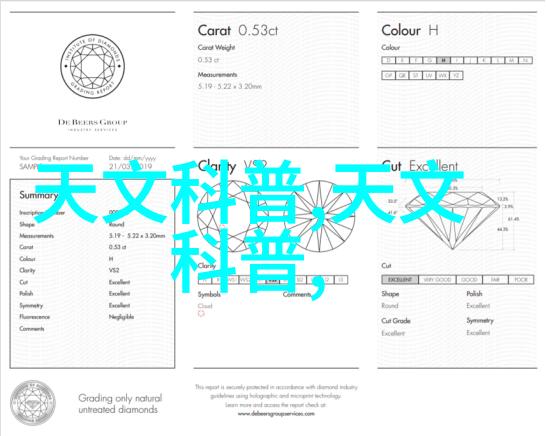The image size is (546, 436).
Task: Open the www.debeersgroupservices.com link
Action: tap(276, 414)
